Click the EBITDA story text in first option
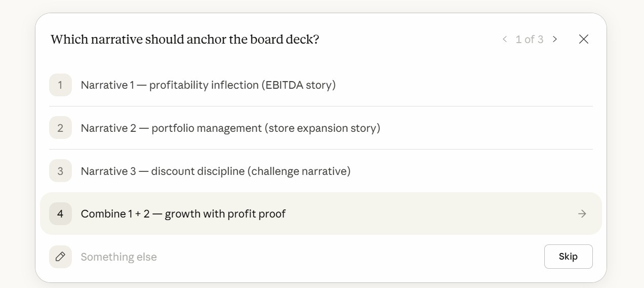644x288 pixels. [x=299, y=85]
